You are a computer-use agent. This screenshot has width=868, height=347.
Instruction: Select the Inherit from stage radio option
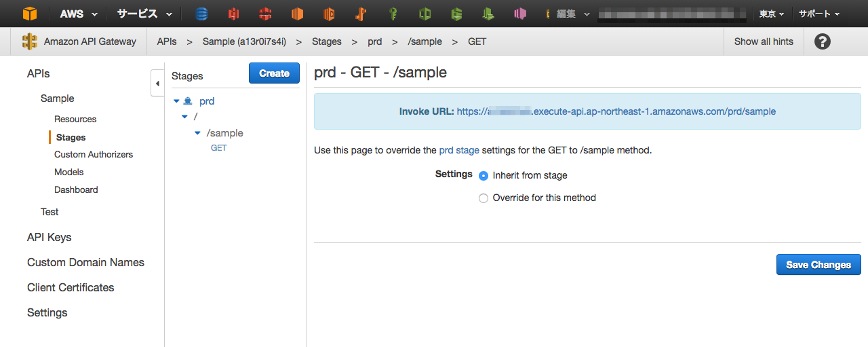(484, 176)
